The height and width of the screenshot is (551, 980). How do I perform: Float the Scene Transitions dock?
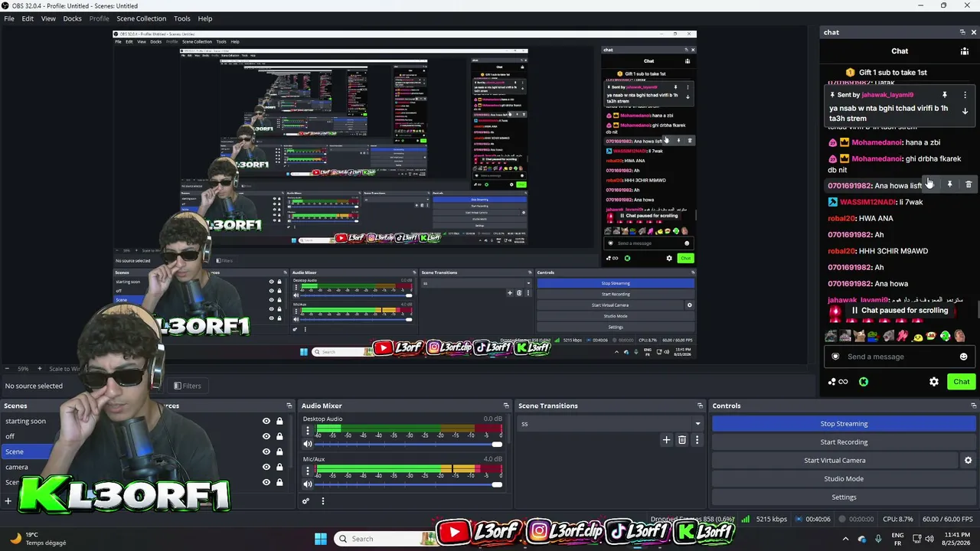click(700, 406)
